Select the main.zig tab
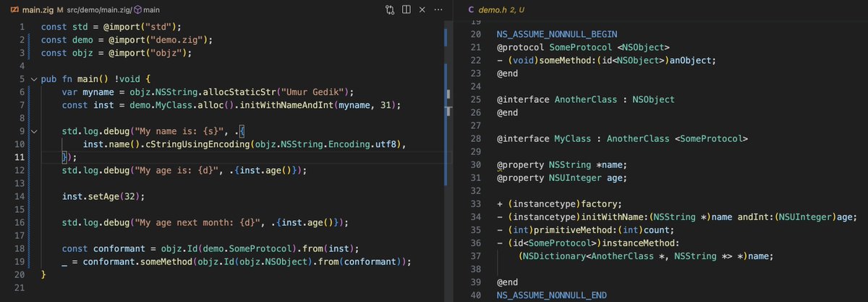Image resolution: width=868 pixels, height=302 pixels. point(38,10)
